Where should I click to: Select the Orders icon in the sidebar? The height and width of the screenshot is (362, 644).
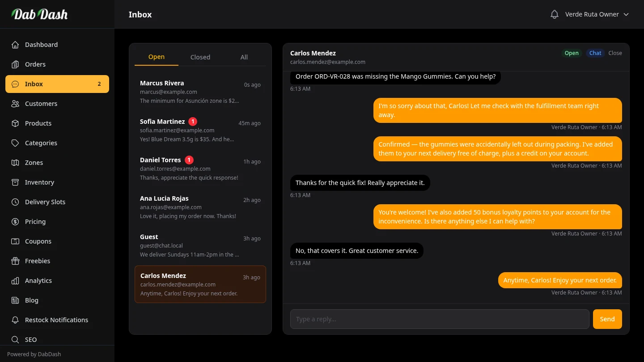click(15, 64)
